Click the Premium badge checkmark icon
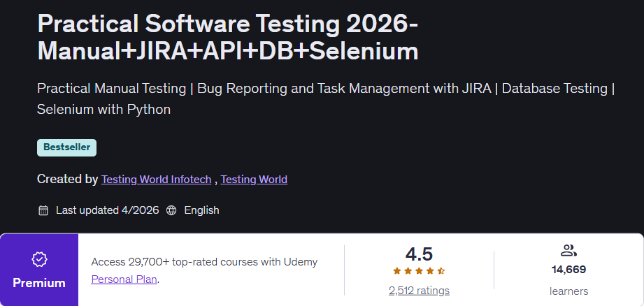This screenshot has height=306, width=644. (x=39, y=259)
